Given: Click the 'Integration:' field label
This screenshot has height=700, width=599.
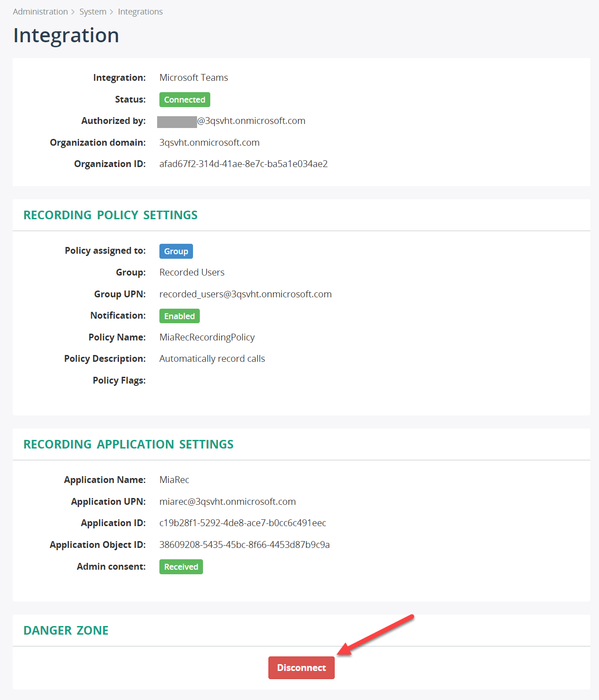Looking at the screenshot, I should point(119,78).
